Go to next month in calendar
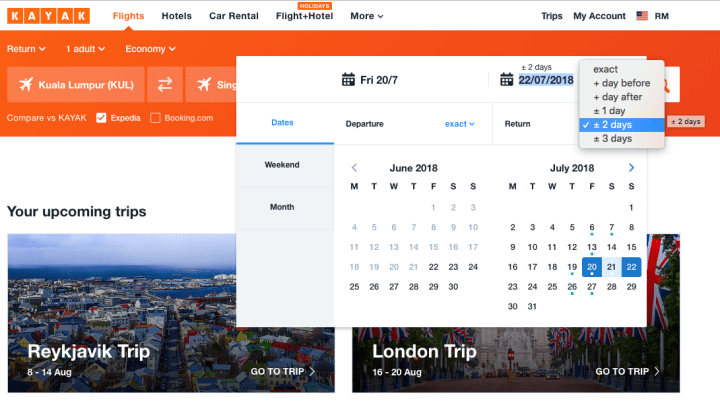This screenshot has height=407, width=720. [631, 168]
